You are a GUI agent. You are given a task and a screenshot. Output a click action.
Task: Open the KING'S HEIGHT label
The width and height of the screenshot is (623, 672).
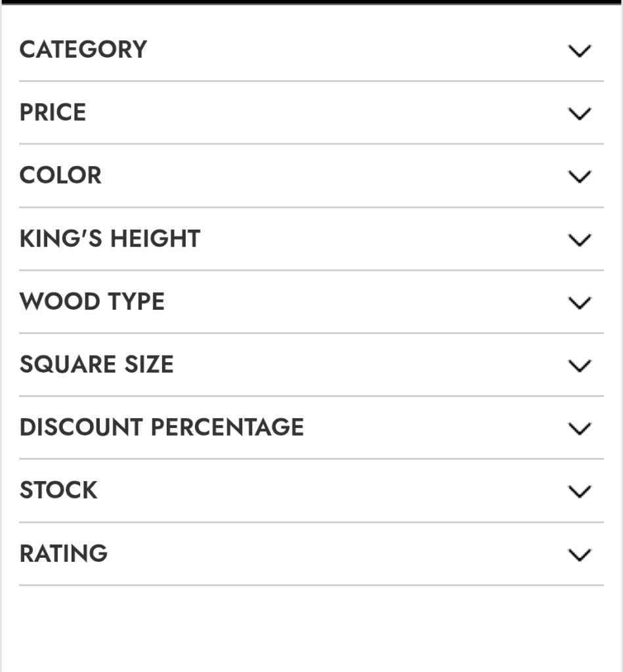pyautogui.click(x=110, y=239)
